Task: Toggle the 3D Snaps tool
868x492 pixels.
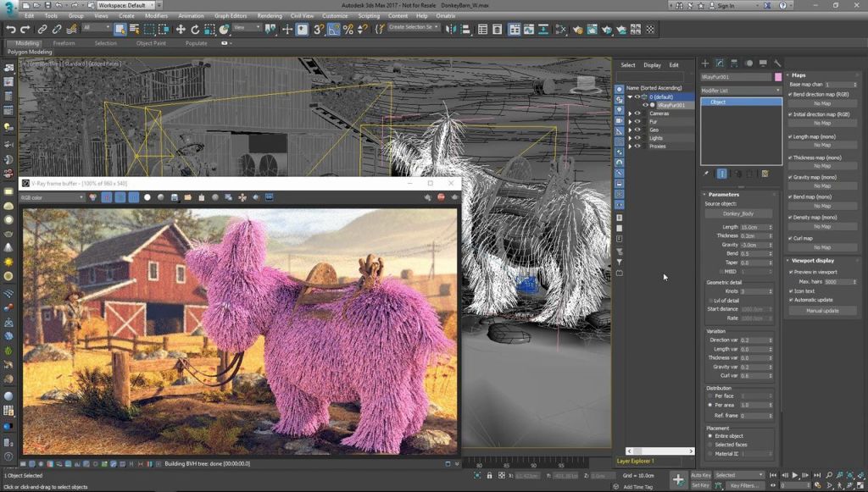Action: coord(319,30)
